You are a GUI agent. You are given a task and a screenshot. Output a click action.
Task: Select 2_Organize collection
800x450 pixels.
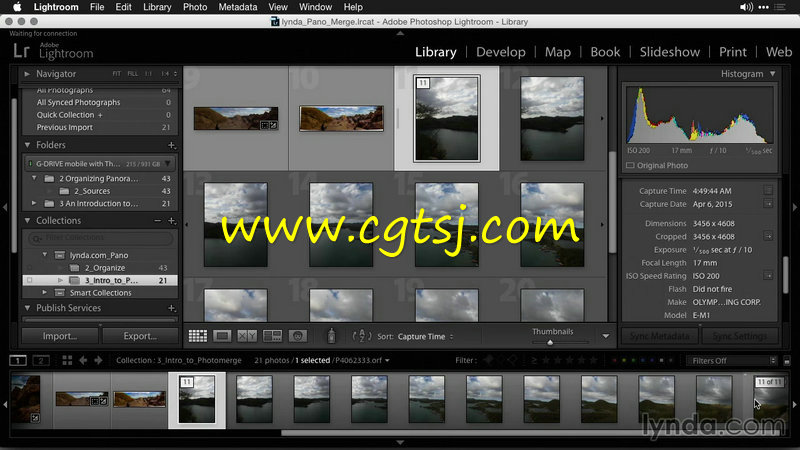tap(99, 268)
